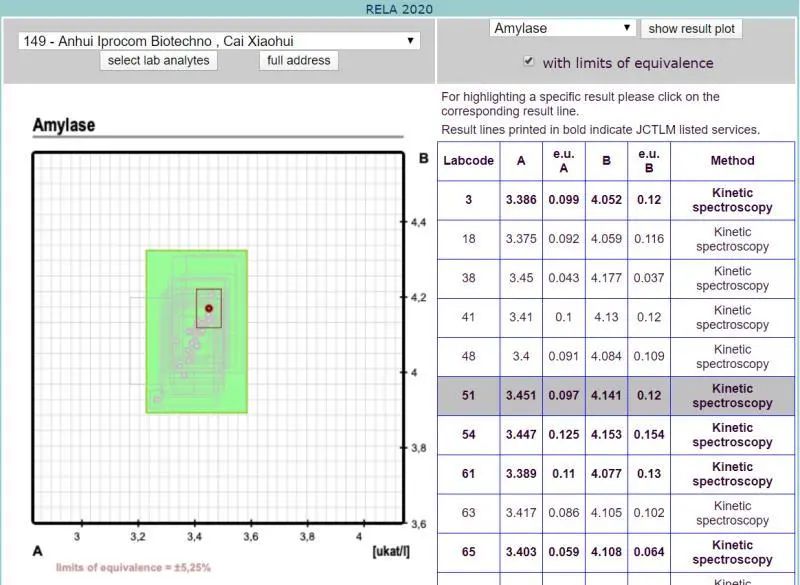Uncheck 'with limits of equivalence' checkbox
Viewport: 800px width, 585px height.
coord(529,62)
